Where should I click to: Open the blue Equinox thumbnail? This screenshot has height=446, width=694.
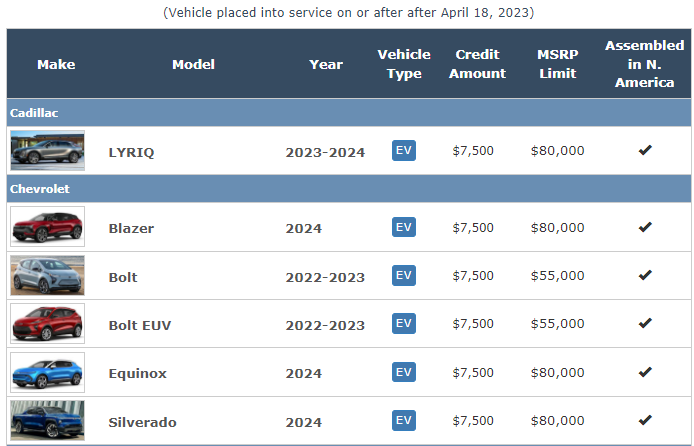(47, 372)
